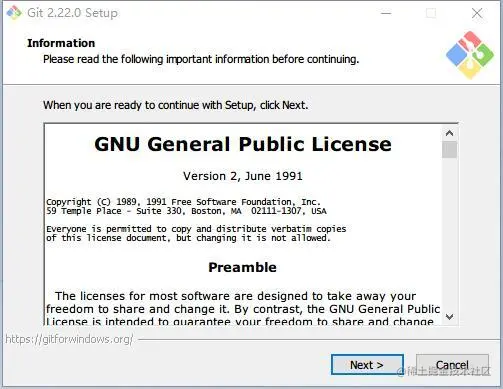Click the Next > button
503x389 pixels.
click(x=367, y=365)
